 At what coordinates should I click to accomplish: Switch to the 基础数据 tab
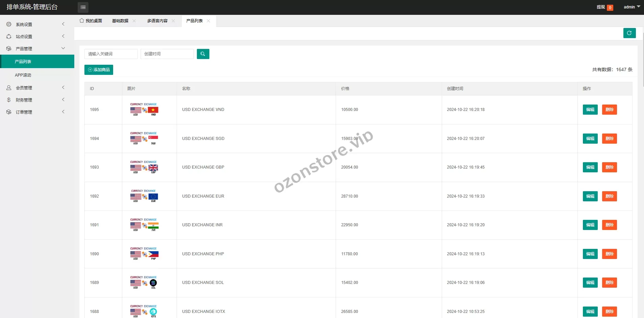pyautogui.click(x=120, y=21)
